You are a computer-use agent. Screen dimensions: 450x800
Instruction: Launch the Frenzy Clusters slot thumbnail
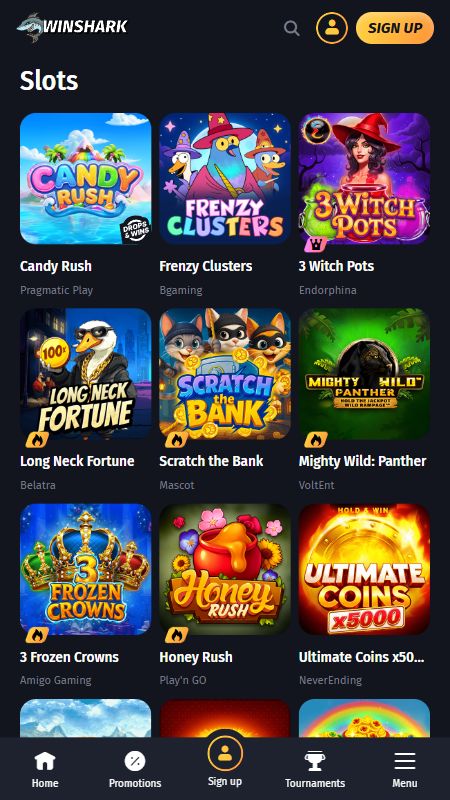click(x=225, y=179)
